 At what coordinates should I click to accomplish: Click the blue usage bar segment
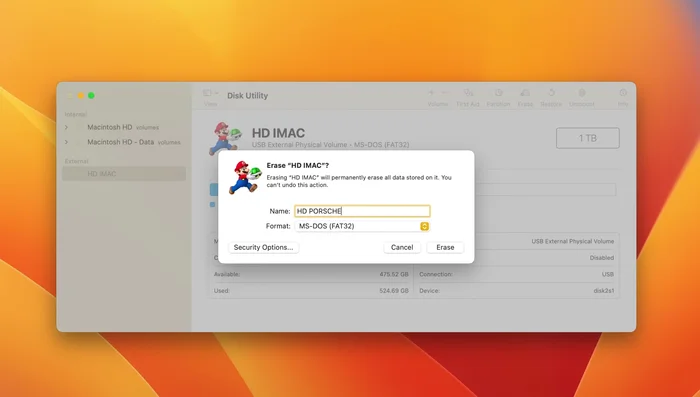pos(214,189)
